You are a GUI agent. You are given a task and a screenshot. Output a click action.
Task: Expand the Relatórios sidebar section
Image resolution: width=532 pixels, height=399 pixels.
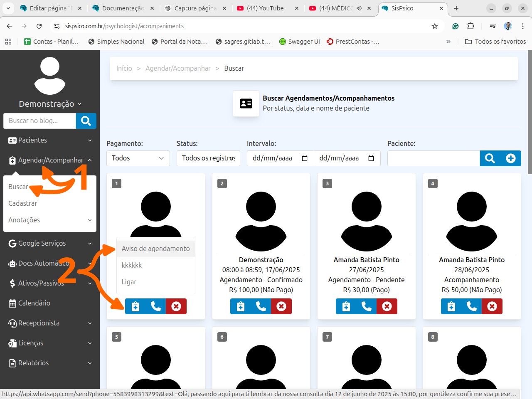[x=50, y=363]
